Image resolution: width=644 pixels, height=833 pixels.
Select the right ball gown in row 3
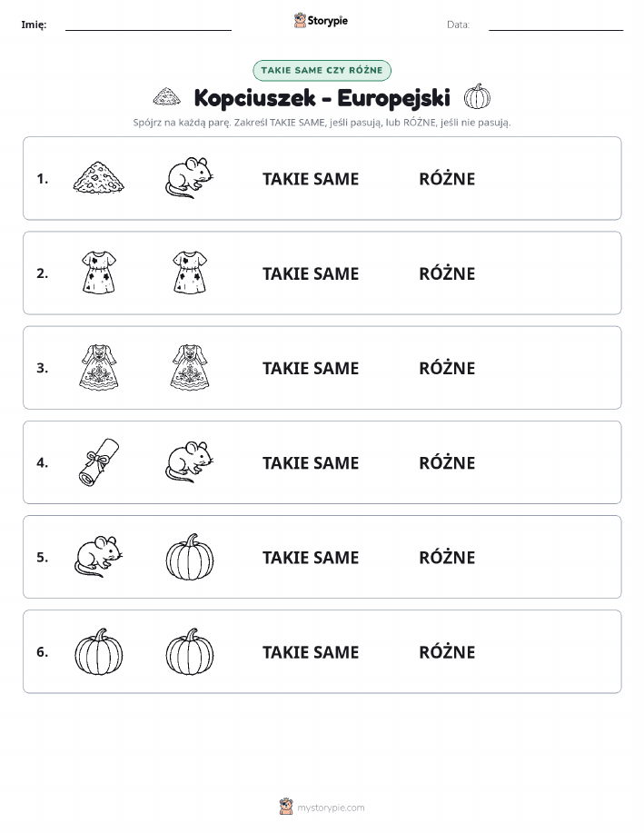(x=190, y=367)
